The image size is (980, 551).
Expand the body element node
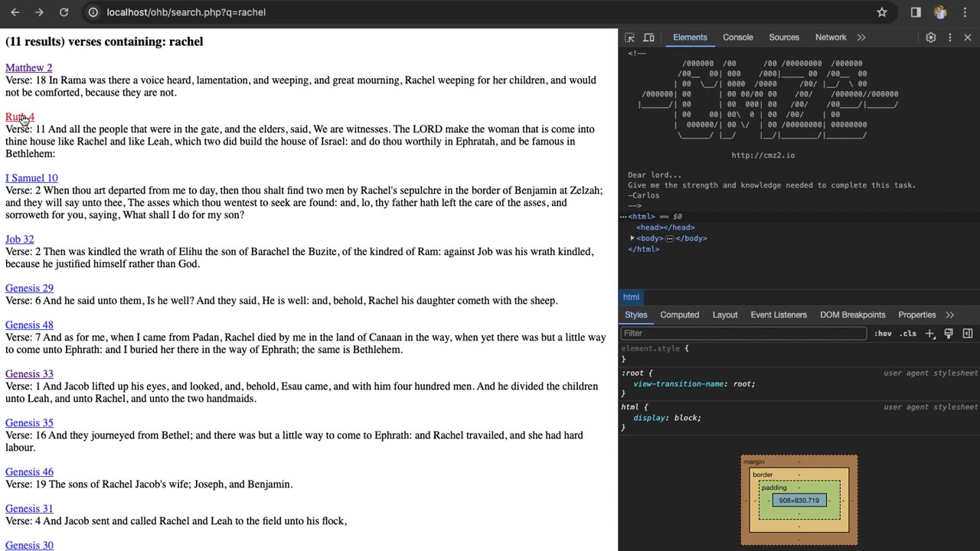[632, 238]
